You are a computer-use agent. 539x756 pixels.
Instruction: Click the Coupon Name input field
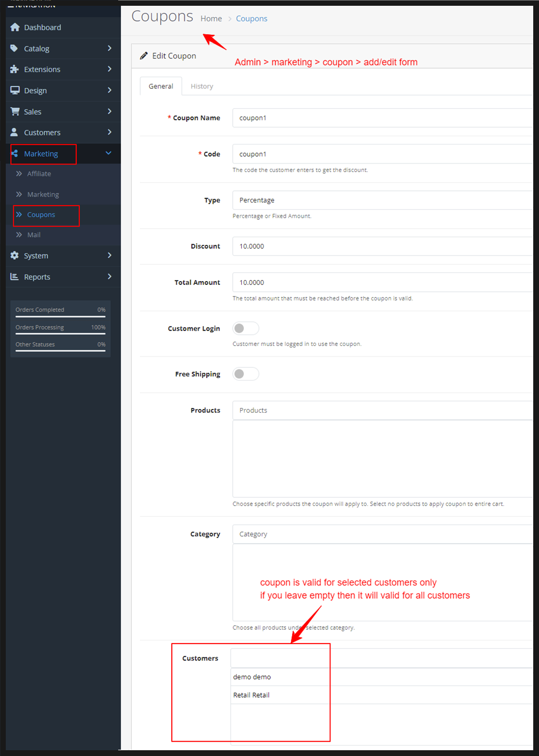[382, 118]
